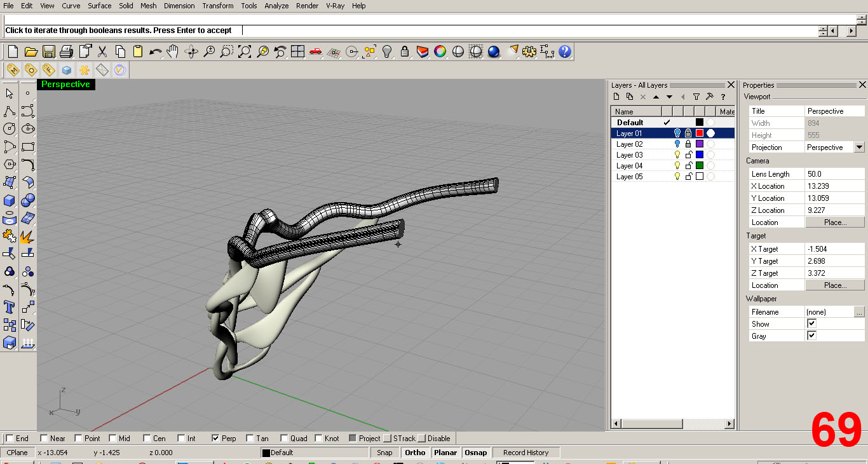
Task: Open the Analyze menu
Action: coord(276,6)
